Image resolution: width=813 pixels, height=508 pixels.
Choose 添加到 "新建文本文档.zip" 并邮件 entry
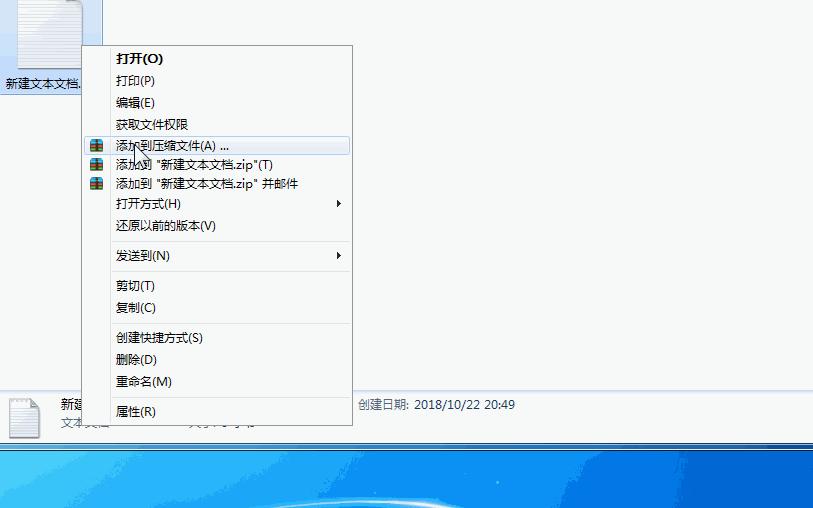coord(217,184)
